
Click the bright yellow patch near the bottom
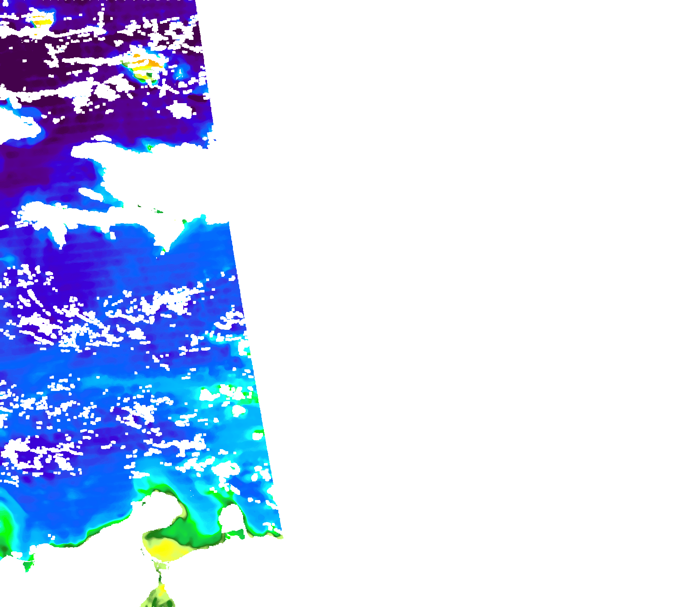tap(165, 548)
